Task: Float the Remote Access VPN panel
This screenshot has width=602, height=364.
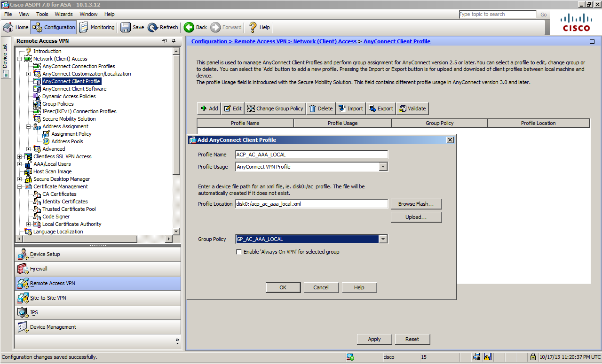Action: (164, 41)
